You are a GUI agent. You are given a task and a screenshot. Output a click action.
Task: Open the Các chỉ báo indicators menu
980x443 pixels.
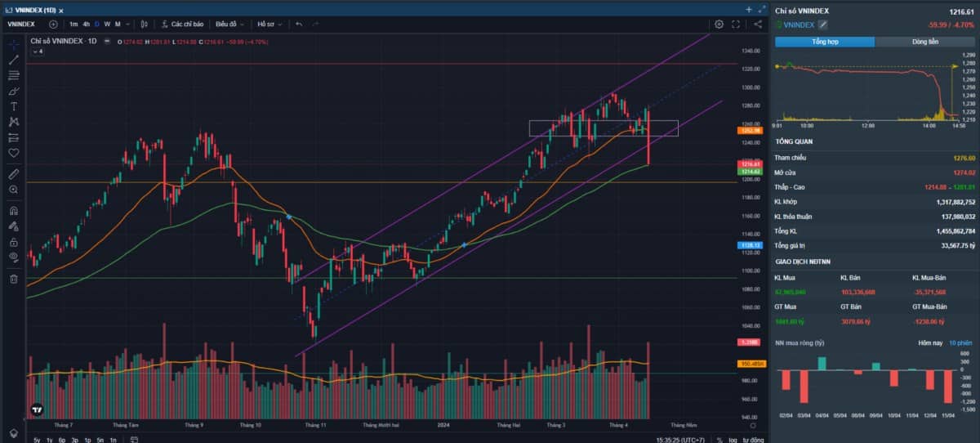point(183,25)
